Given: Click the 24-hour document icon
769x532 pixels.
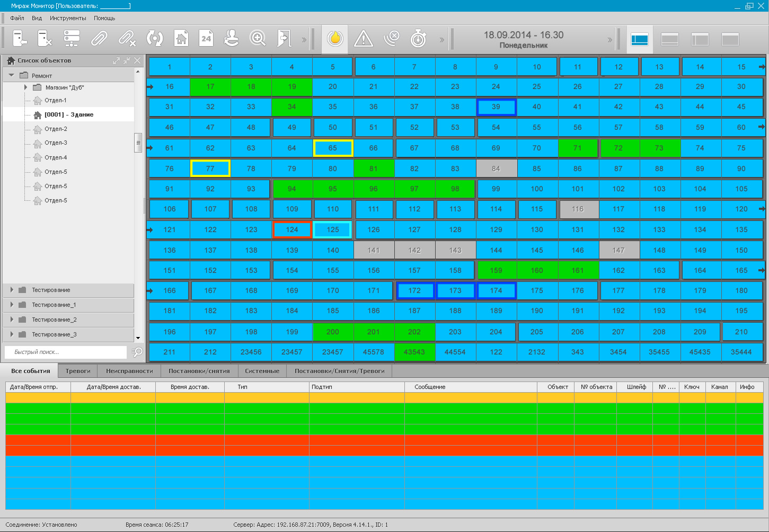Looking at the screenshot, I should click(x=206, y=39).
